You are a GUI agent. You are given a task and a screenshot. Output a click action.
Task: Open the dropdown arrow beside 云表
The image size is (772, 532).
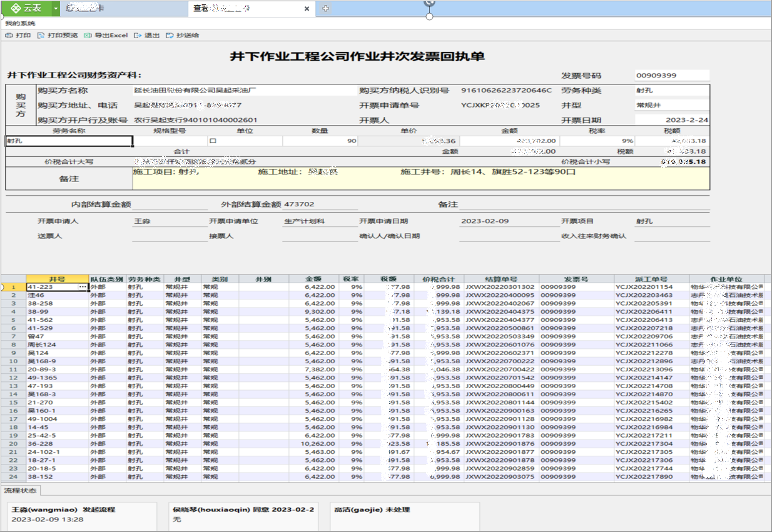point(56,8)
